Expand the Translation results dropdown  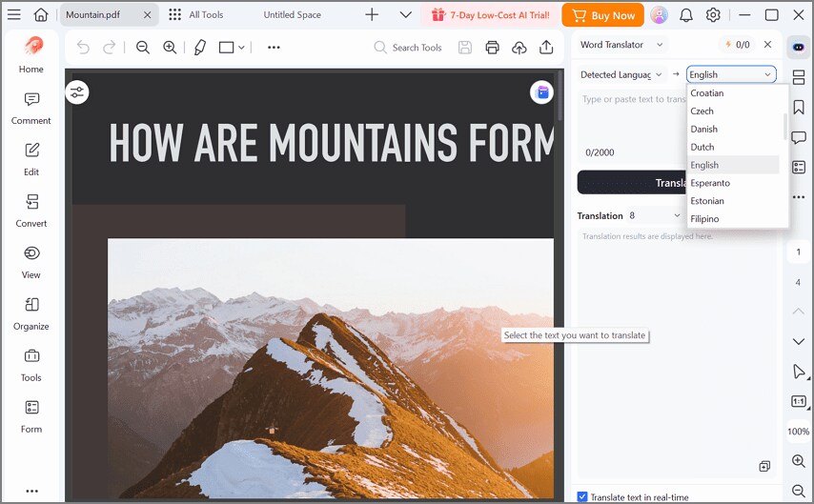coord(654,215)
